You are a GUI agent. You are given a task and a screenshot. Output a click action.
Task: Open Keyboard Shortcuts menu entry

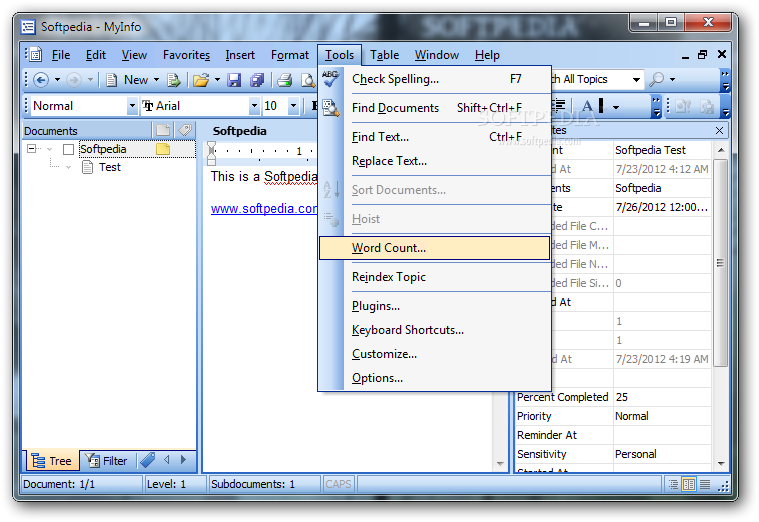tap(435, 330)
